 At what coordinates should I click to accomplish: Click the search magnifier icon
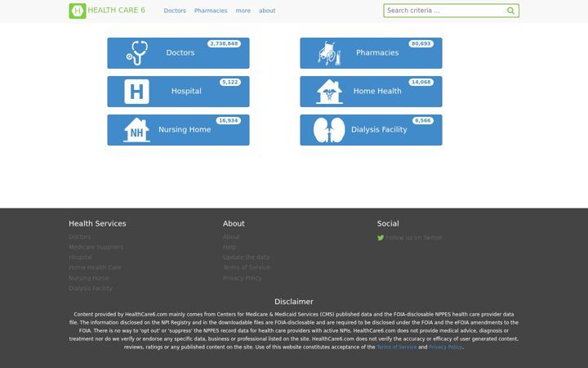click(510, 11)
